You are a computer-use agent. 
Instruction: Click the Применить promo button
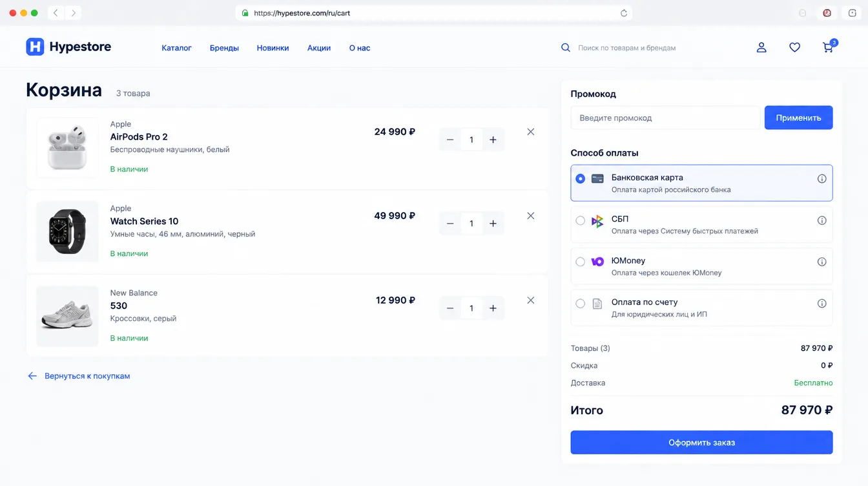coord(798,118)
